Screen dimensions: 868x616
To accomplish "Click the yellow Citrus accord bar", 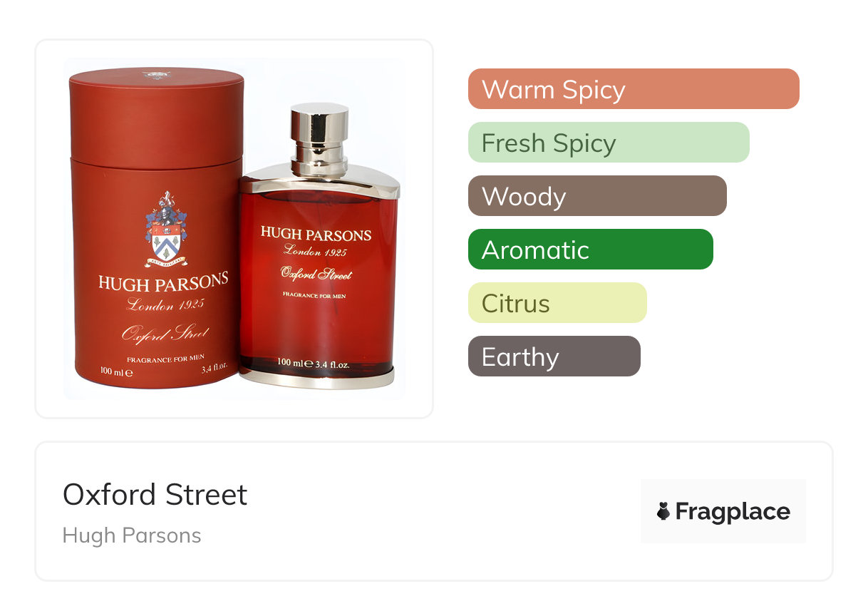I will click(x=557, y=303).
